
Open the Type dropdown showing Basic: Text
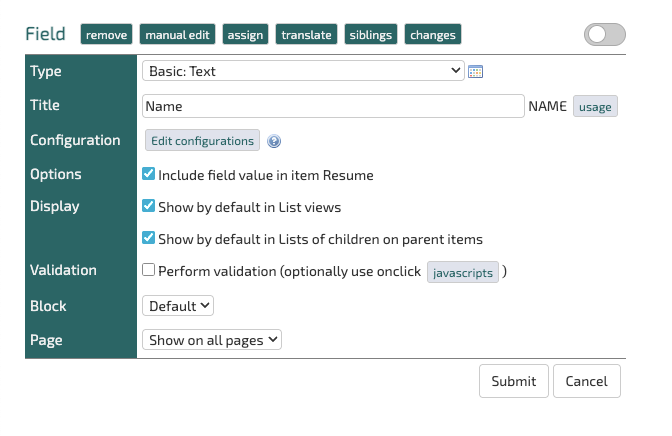click(x=303, y=71)
